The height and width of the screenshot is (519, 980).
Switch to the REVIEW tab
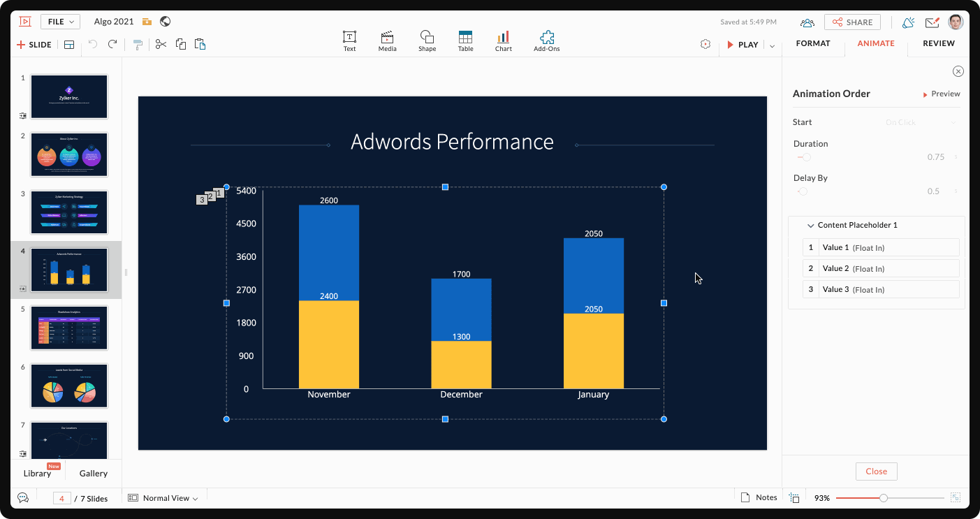point(939,43)
